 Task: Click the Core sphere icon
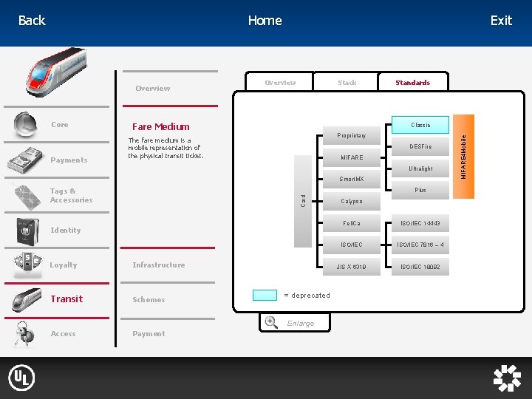point(25,124)
